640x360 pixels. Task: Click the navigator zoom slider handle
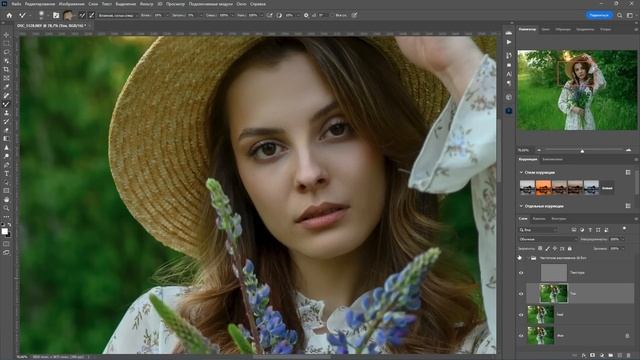pyautogui.click(x=582, y=151)
